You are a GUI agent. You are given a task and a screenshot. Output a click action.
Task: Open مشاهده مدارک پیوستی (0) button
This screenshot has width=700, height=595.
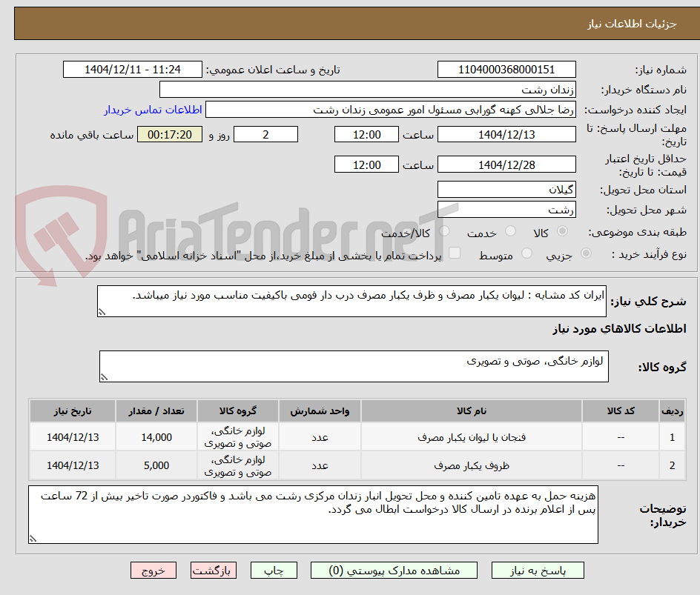click(394, 571)
